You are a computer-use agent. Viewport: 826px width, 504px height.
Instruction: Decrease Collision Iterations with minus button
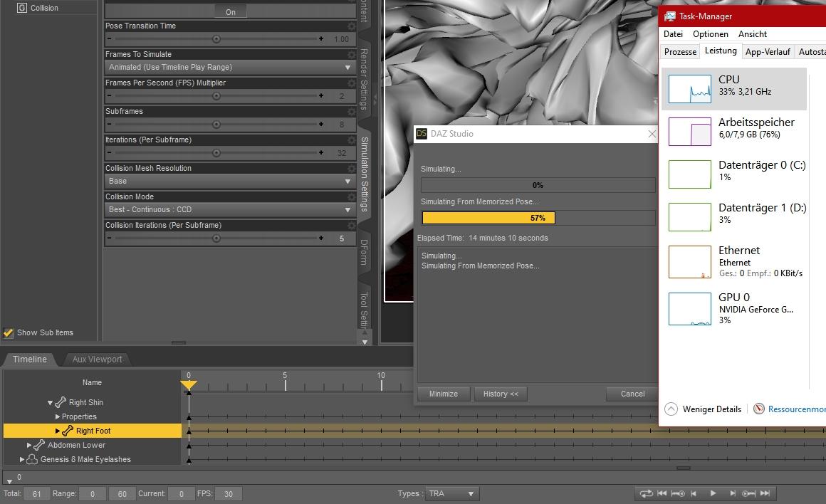click(109, 238)
